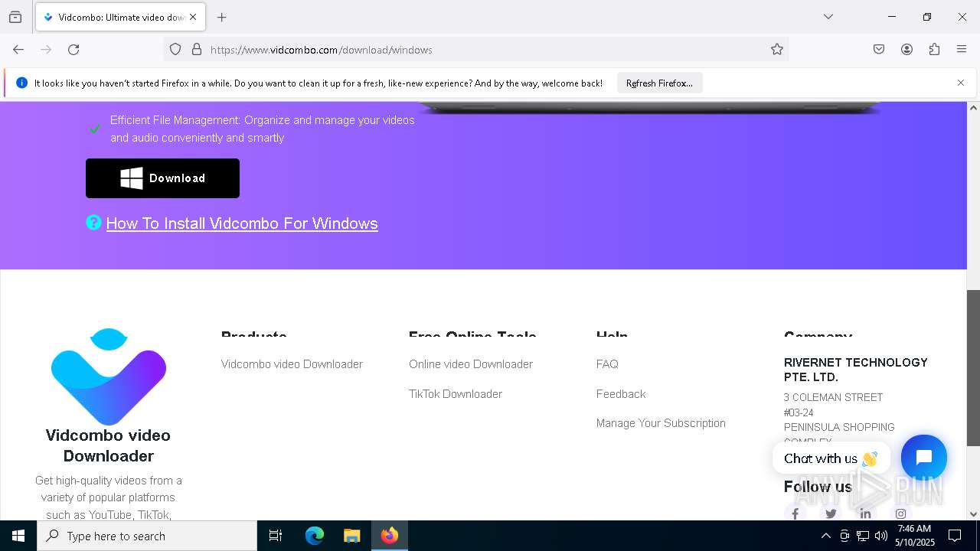This screenshot has height=551, width=980.
Task: Open a new tab with plus button
Action: [221, 17]
